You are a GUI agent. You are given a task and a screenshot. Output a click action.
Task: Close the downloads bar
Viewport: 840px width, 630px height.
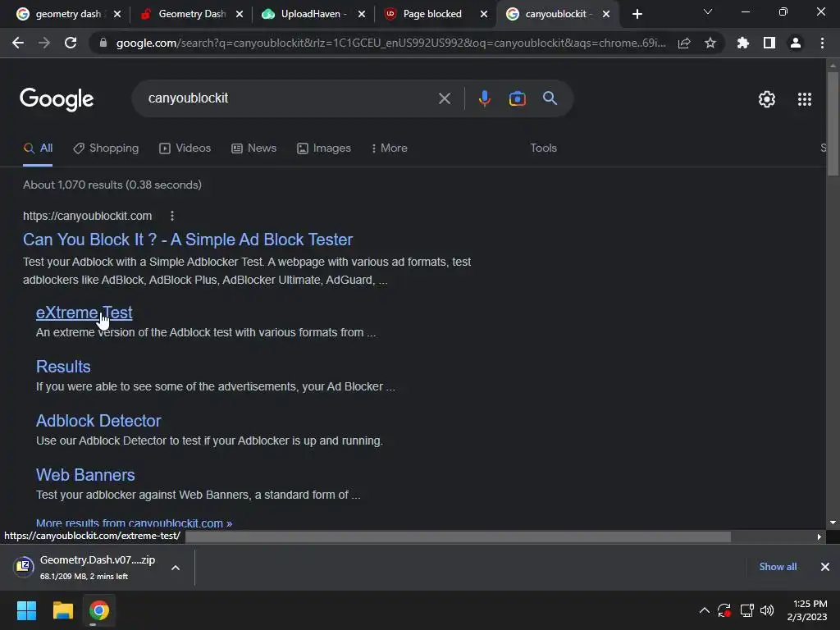click(825, 567)
